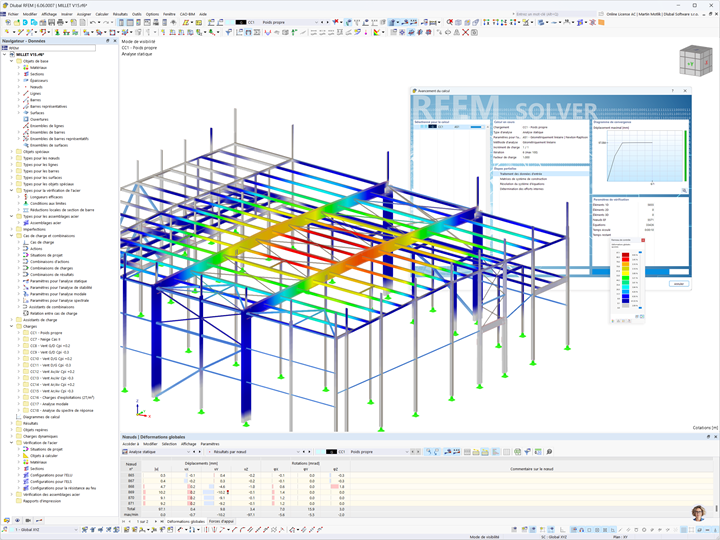Click next load case arrow in top toolbar
720x540 pixels.
[327, 22]
